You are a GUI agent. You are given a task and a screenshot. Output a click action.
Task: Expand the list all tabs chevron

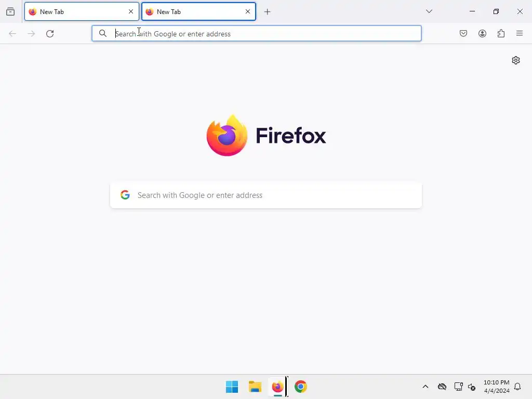coord(429,11)
